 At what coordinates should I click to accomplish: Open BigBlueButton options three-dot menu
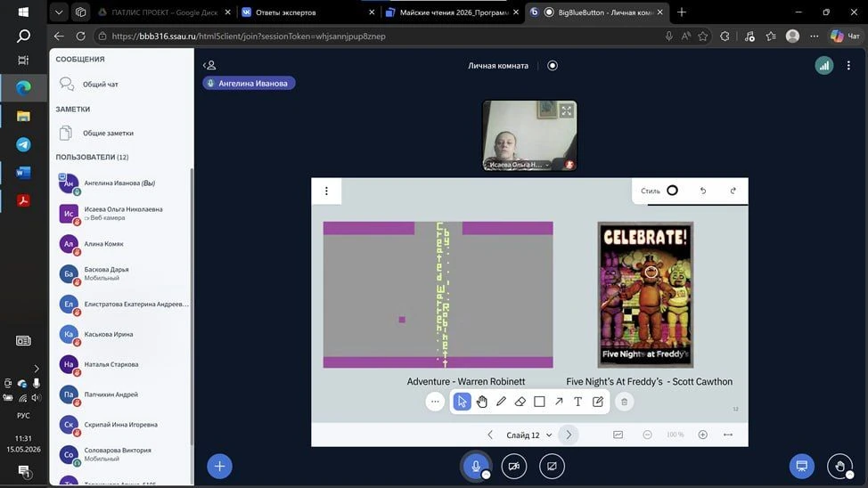click(x=848, y=65)
